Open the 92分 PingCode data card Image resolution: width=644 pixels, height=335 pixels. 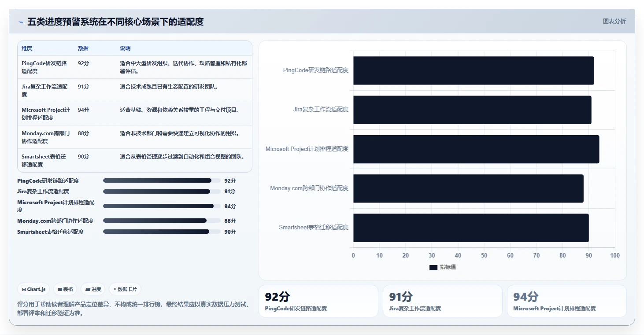(x=318, y=301)
